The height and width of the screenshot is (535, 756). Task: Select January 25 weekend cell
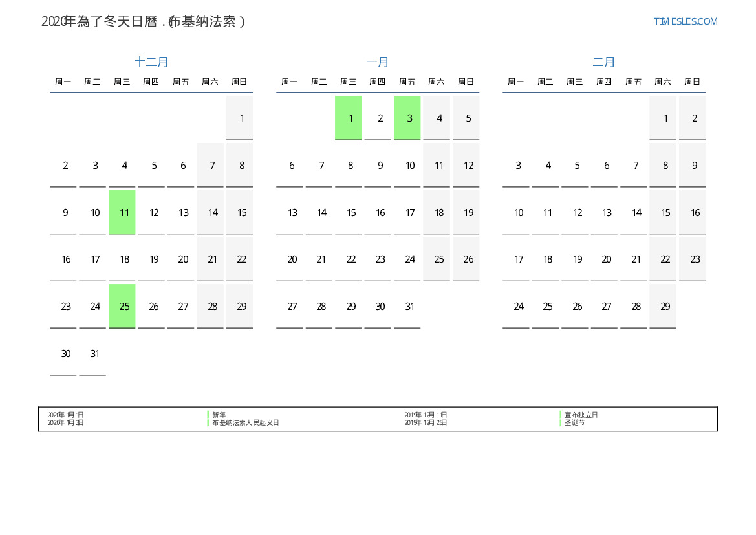437,259
